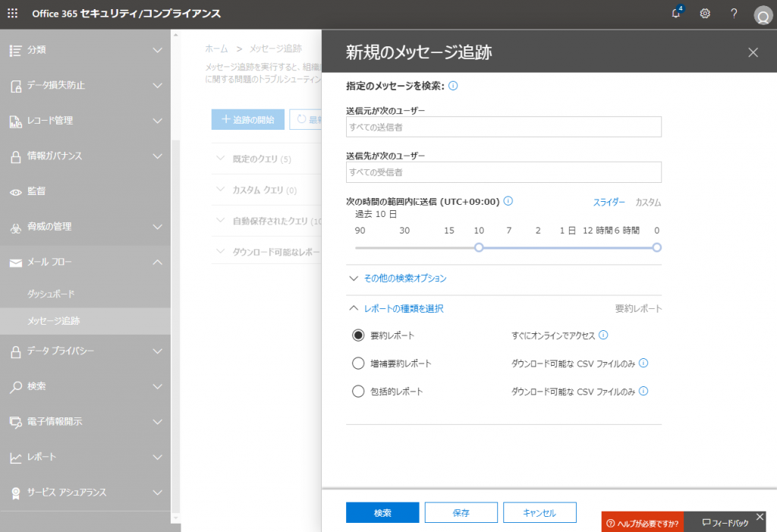Click the 電子情報開示 icon in sidebar
The height and width of the screenshot is (532, 777).
[x=16, y=423]
